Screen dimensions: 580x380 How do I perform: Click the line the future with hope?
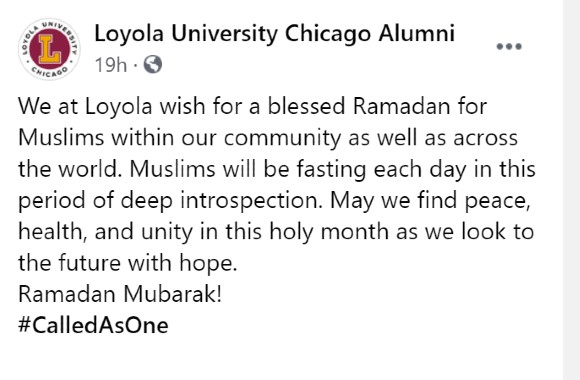tap(128, 263)
